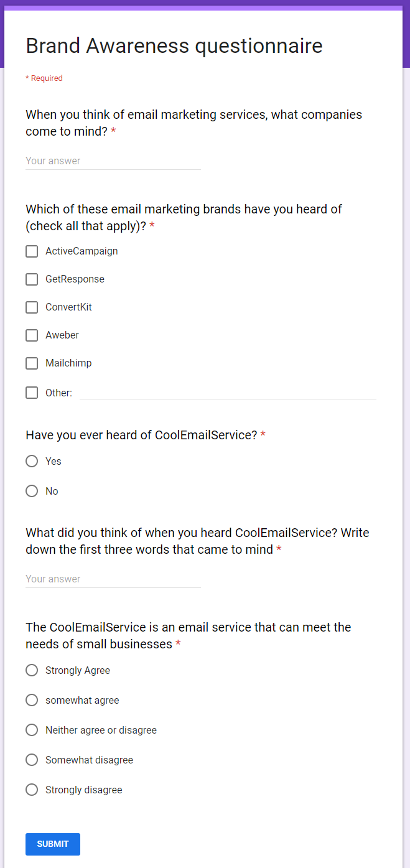Pick the Strongly Agree option

coord(32,670)
